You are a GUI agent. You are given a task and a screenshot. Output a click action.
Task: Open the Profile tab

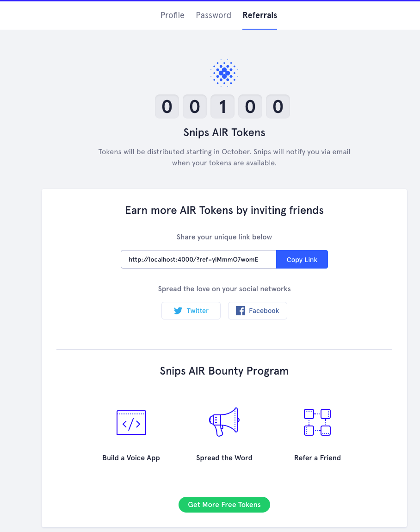coord(173,15)
